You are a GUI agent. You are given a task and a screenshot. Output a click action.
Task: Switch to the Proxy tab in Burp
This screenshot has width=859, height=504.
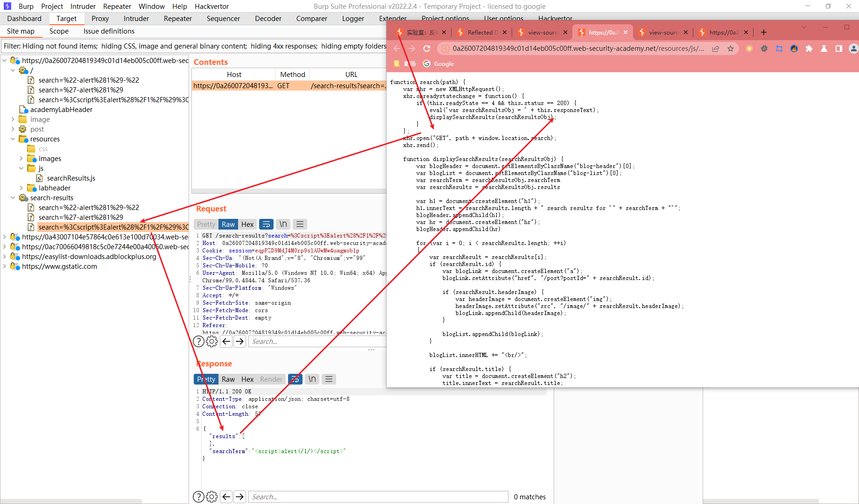click(100, 18)
